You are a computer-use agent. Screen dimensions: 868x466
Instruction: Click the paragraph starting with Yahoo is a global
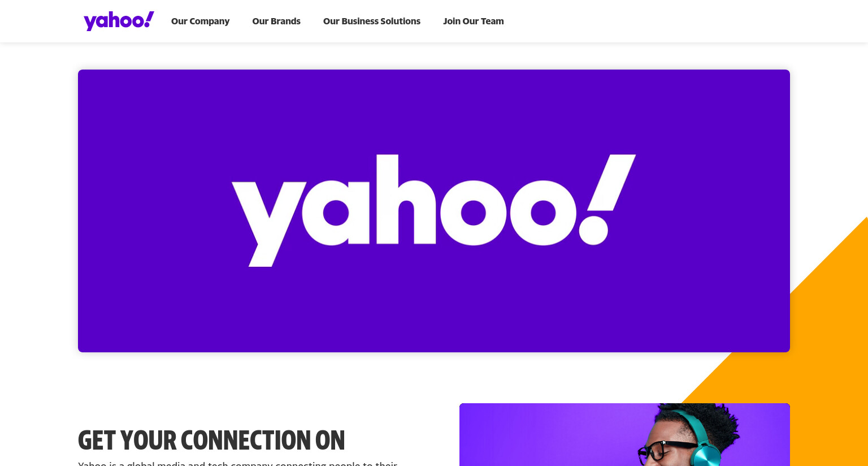pos(237,463)
